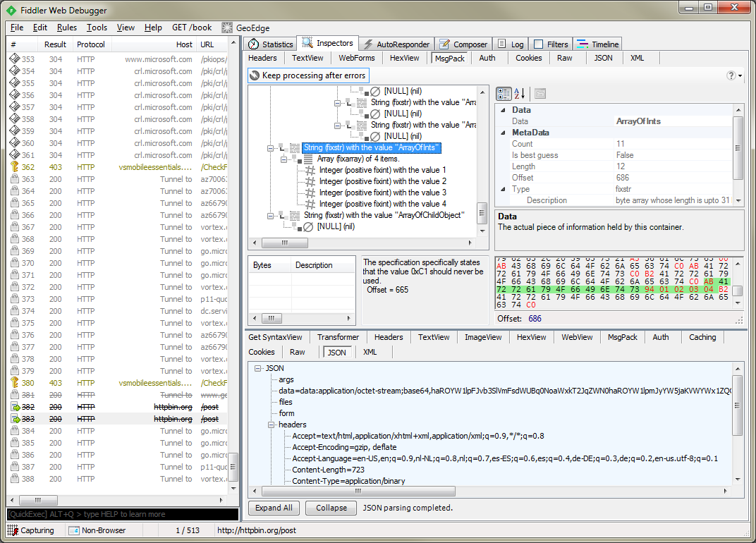Viewport: 756px width, 543px height.
Task: Open the dropdown arrow next to the help icon
Action: [740, 75]
